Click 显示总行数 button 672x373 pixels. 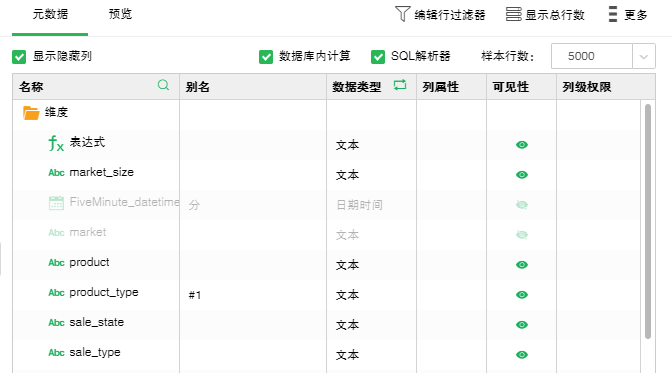pyautogui.click(x=545, y=15)
